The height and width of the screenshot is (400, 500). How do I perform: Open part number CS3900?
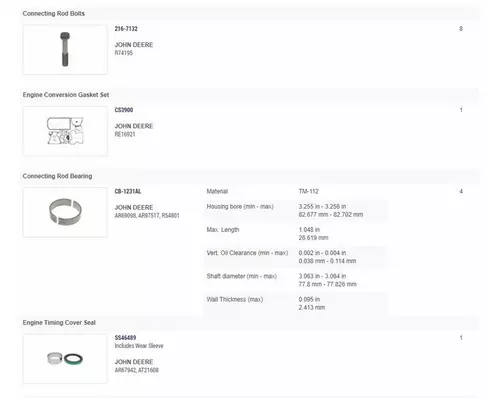[x=124, y=110]
